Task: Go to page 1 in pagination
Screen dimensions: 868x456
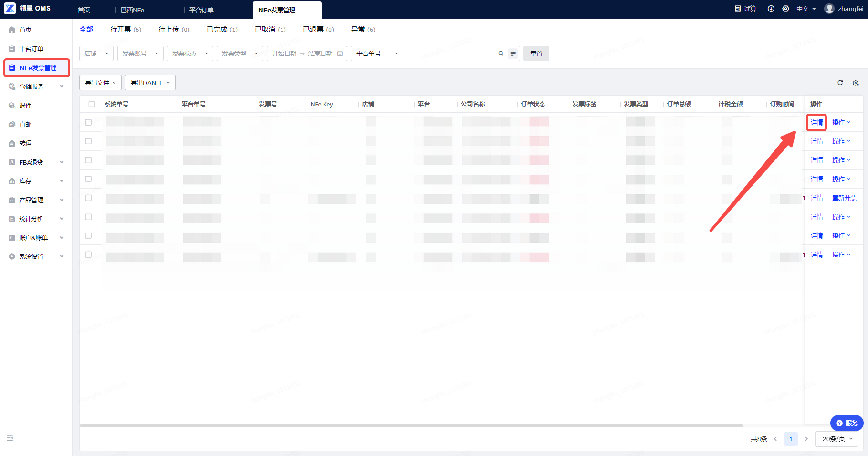Action: pyautogui.click(x=791, y=439)
